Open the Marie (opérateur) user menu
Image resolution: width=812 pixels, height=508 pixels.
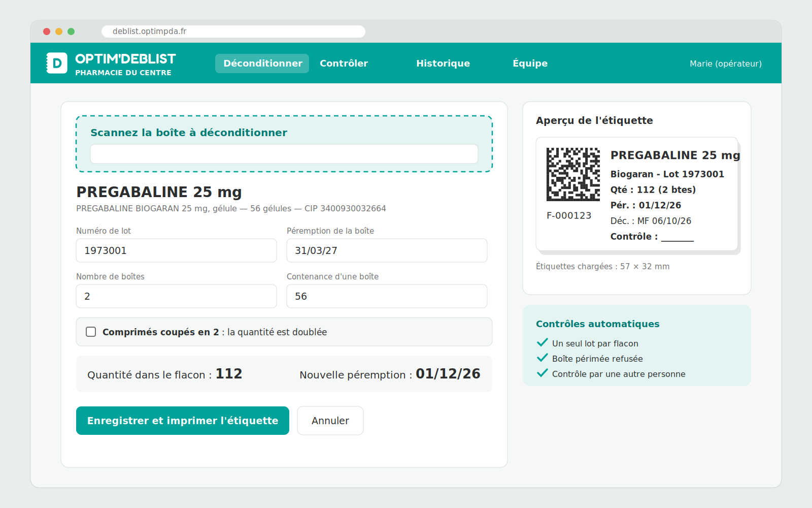726,63
